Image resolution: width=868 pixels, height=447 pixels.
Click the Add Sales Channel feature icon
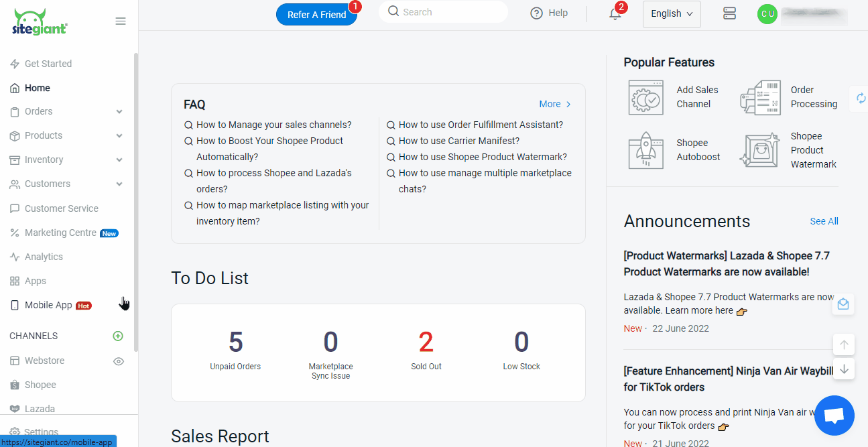[x=645, y=97]
